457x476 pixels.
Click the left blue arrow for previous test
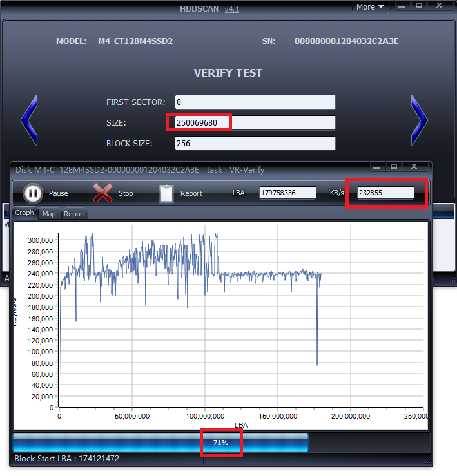pyautogui.click(x=29, y=120)
